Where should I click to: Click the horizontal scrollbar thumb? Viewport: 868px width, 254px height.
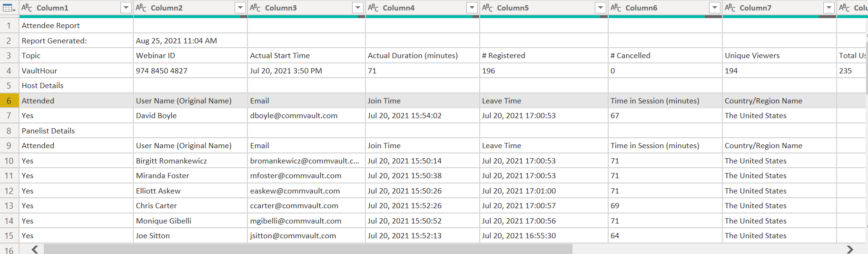tap(308, 249)
